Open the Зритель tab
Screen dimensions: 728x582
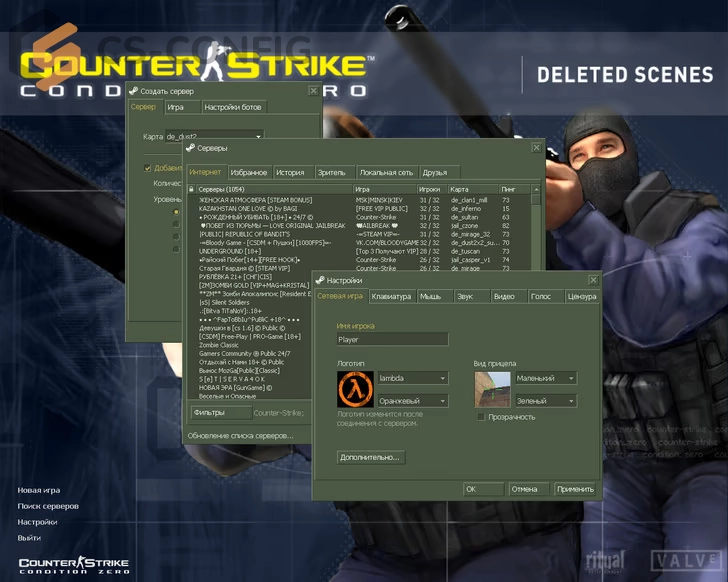coord(334,172)
